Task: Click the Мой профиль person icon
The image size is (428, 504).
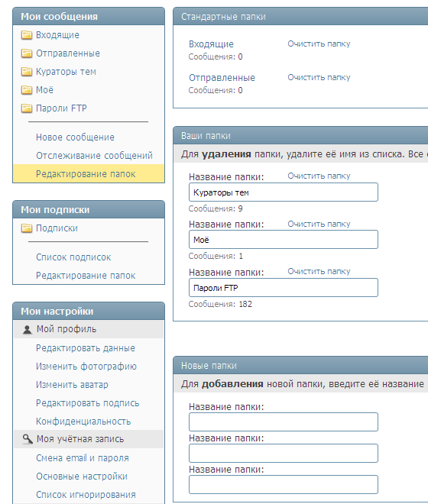Action: [x=28, y=329]
